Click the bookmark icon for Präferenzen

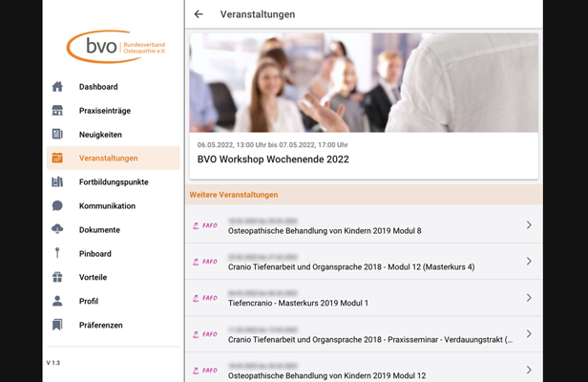point(57,325)
